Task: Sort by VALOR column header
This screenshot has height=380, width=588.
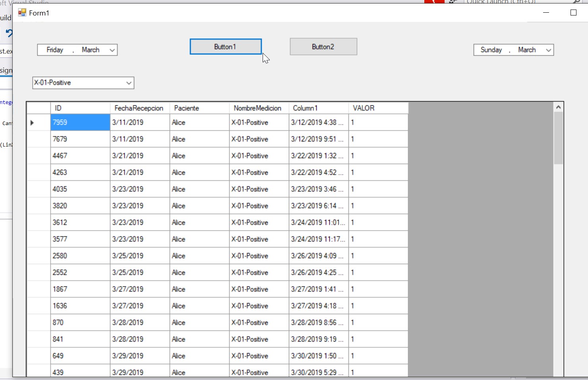Action: tap(378, 108)
